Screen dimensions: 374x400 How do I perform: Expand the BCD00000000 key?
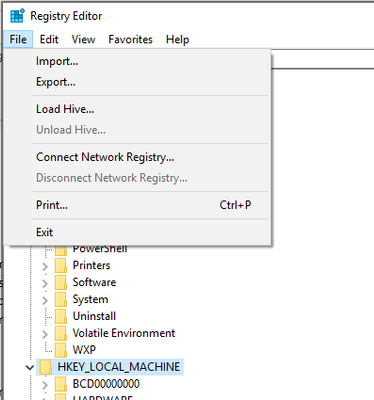coord(45,385)
